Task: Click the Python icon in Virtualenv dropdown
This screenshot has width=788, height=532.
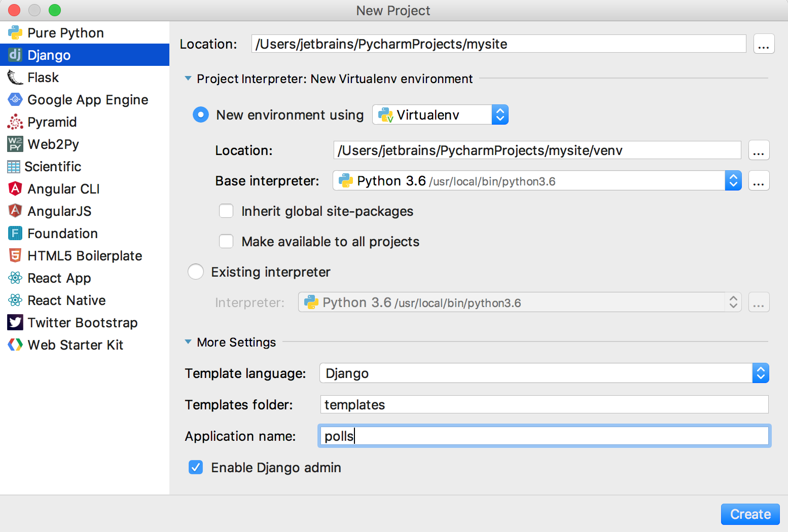Action: pyautogui.click(x=386, y=115)
